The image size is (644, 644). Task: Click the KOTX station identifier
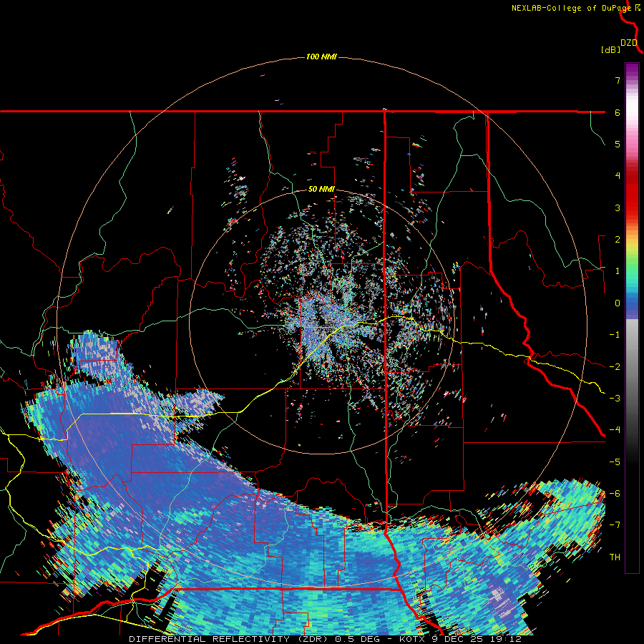pyautogui.click(x=413, y=639)
